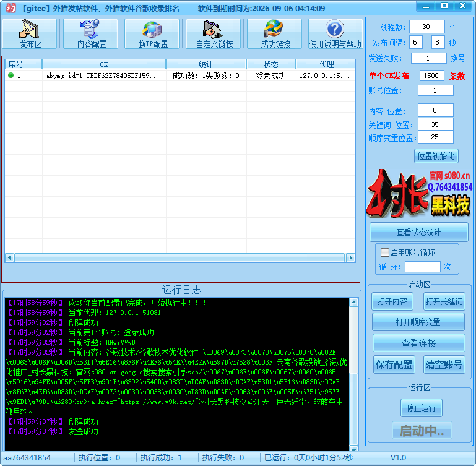
Task: Click green status dot in row 1
Action: pos(11,76)
